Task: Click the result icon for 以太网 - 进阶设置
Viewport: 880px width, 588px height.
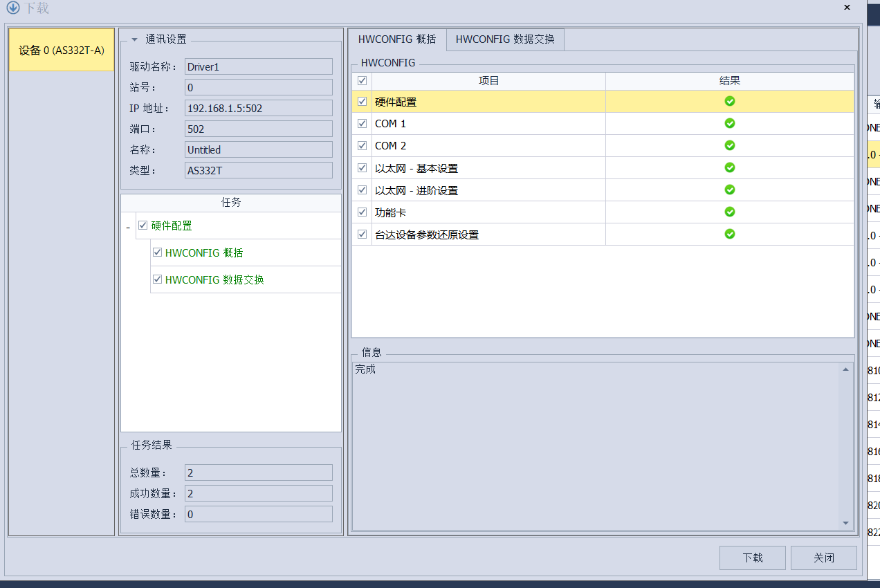Action: point(729,190)
